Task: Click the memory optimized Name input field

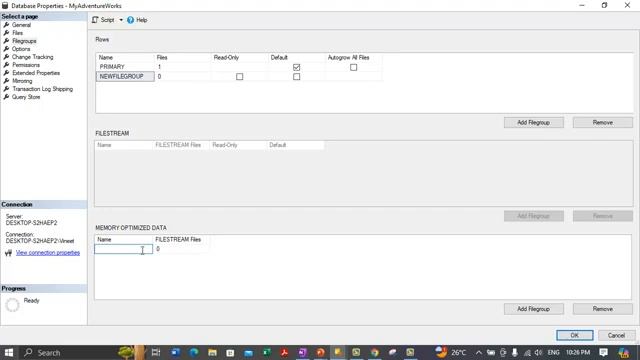Action: (124, 249)
